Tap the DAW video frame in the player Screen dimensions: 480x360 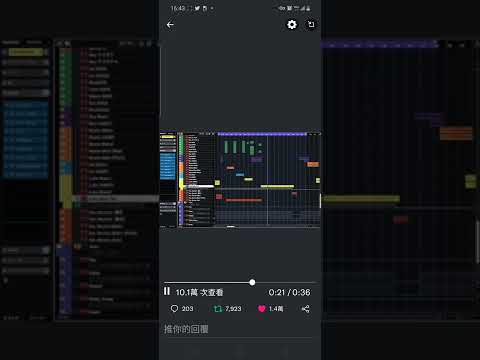pos(240,179)
